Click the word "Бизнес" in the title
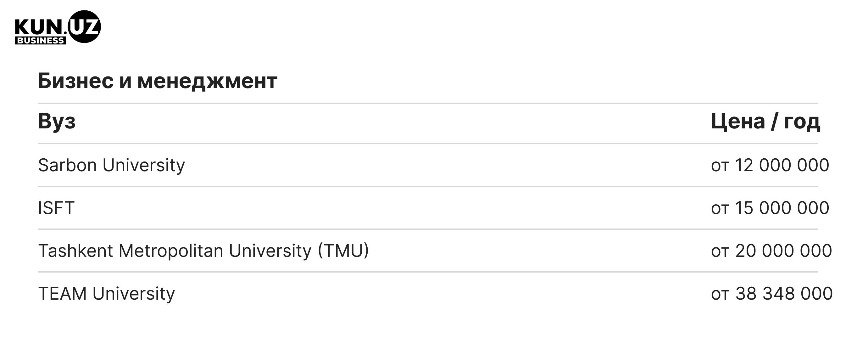This screenshot has height=350, width=868. point(76,81)
